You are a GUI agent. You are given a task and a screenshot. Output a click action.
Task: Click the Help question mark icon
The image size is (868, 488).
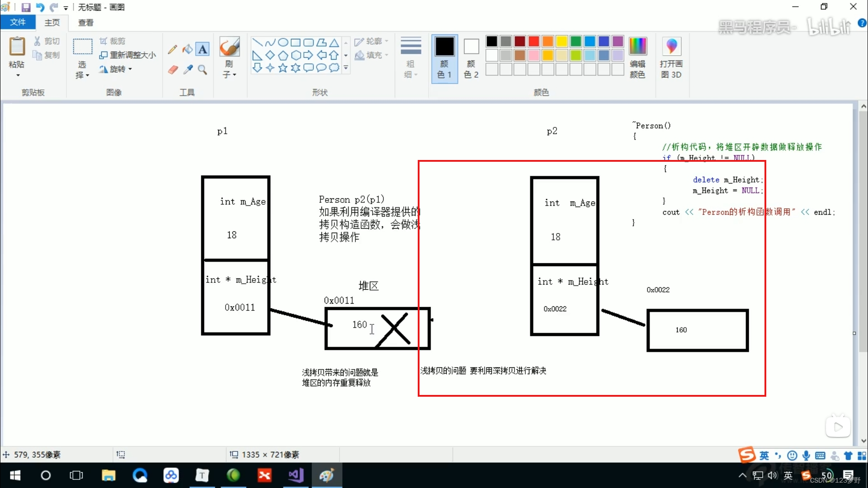tap(862, 23)
